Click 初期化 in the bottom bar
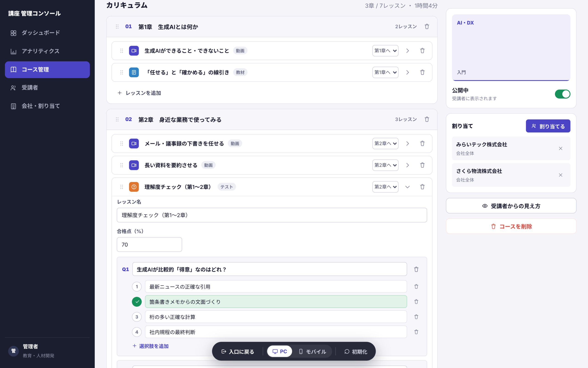 [x=356, y=351]
